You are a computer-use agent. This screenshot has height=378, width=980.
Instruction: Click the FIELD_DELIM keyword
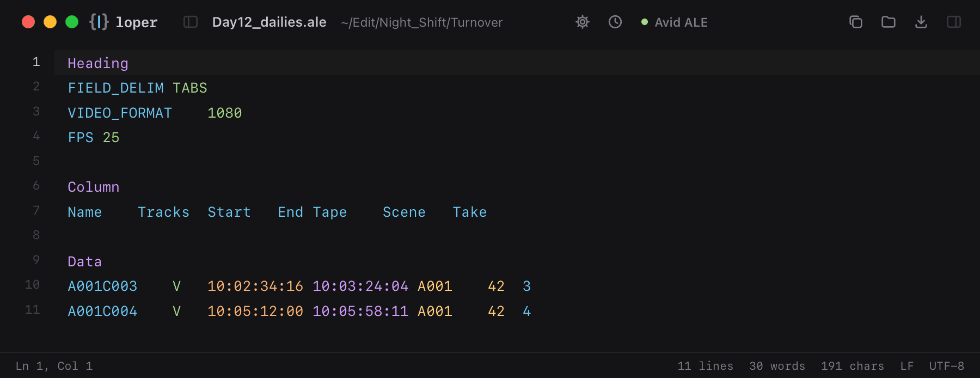tap(115, 88)
